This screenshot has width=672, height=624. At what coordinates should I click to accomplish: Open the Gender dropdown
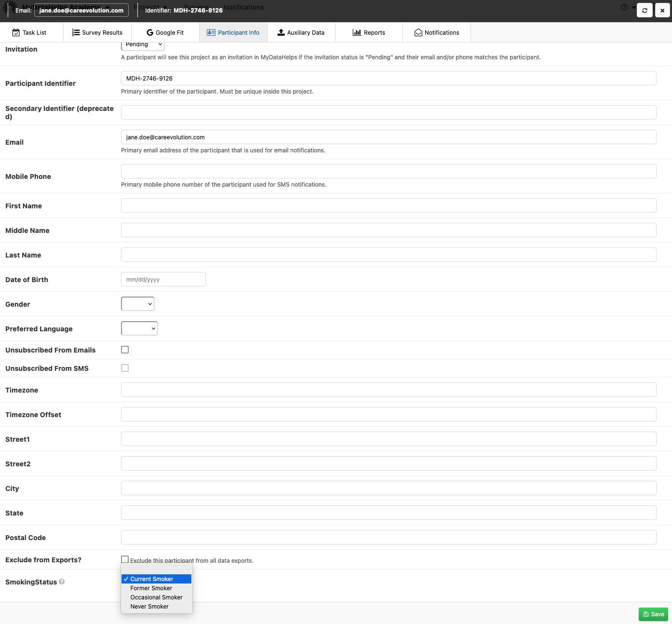[138, 304]
